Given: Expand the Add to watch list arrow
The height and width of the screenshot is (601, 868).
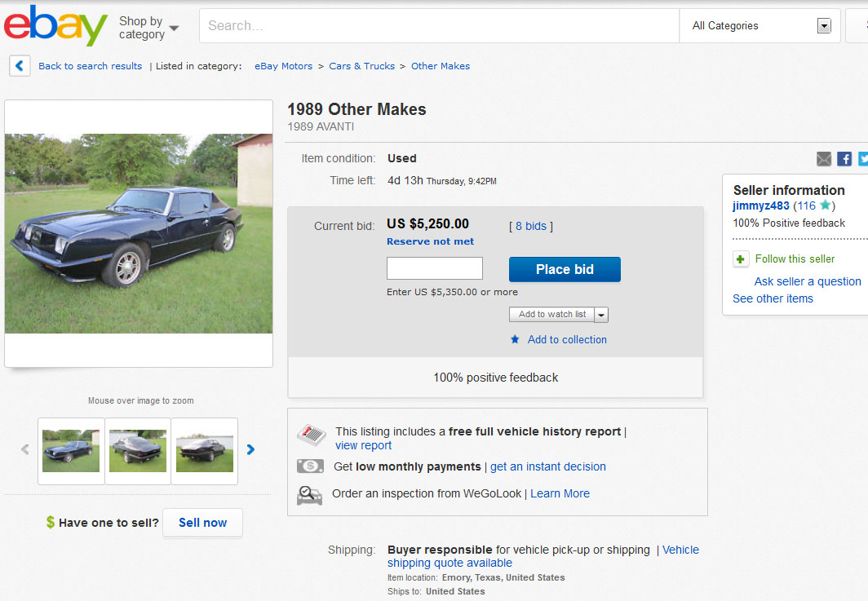Looking at the screenshot, I should pyautogui.click(x=601, y=315).
